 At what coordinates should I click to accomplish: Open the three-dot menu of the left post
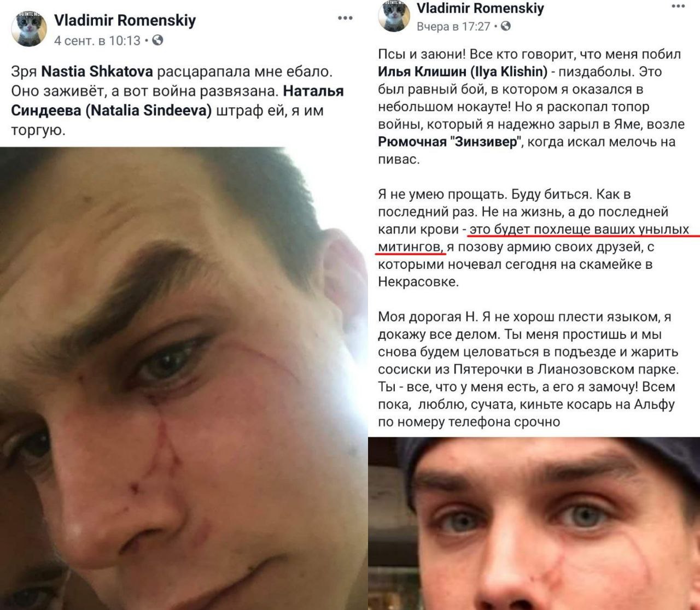click(345, 18)
